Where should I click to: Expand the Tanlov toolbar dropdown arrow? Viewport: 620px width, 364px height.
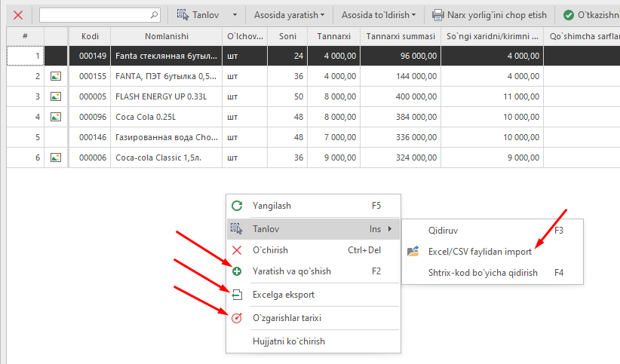(235, 14)
